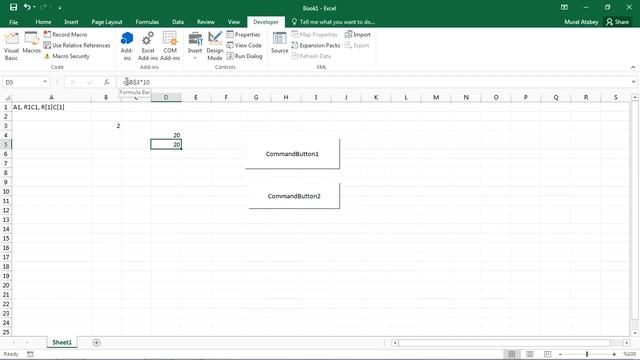
Task: Open the Name Box dropdown
Action: click(45, 82)
